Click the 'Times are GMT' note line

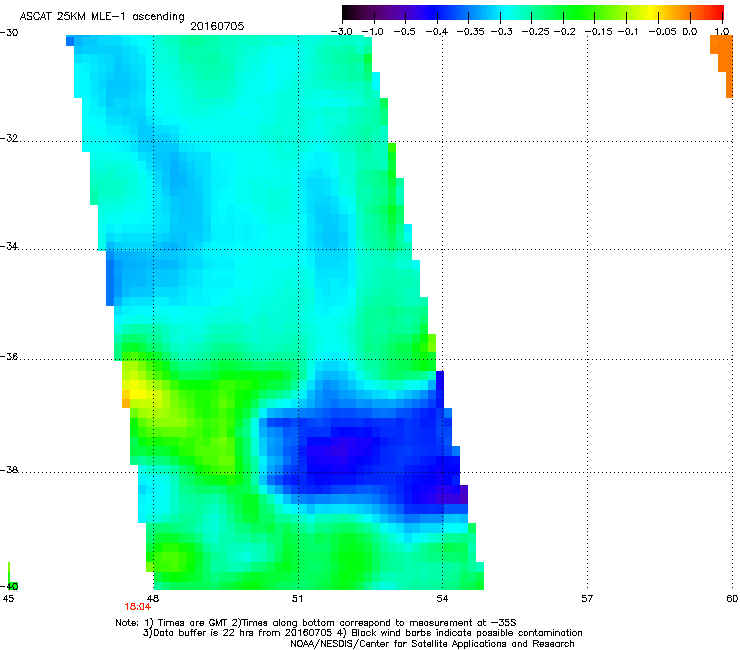(316, 623)
